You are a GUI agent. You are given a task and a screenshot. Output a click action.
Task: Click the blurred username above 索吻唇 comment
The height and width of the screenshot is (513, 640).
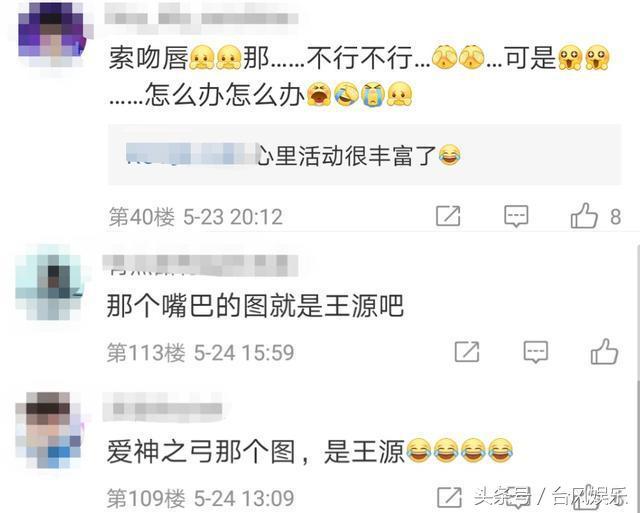point(201,18)
